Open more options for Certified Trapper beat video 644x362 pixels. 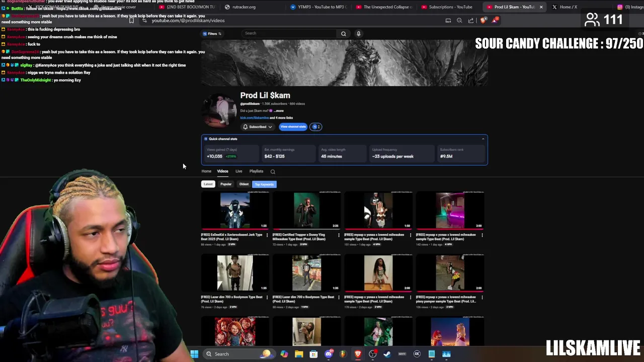(339, 235)
